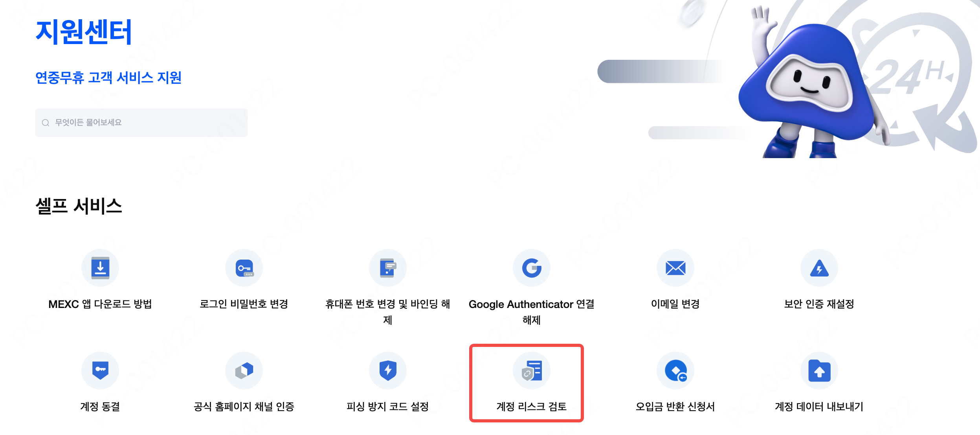
Task: Click the Google Authenticator G icon
Action: click(x=532, y=268)
